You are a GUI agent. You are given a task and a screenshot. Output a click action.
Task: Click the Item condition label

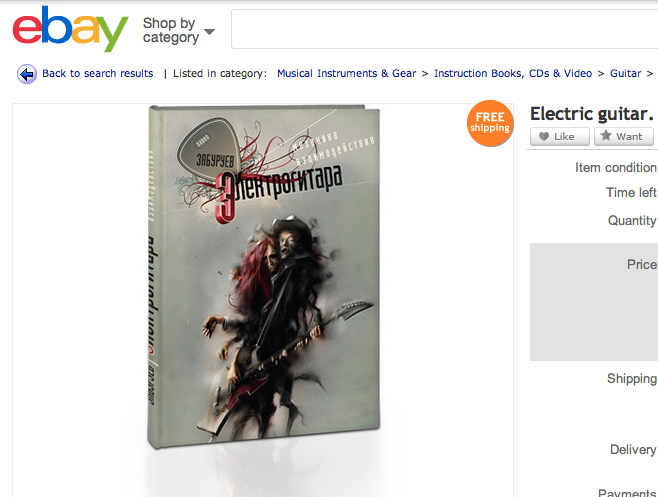click(x=616, y=167)
